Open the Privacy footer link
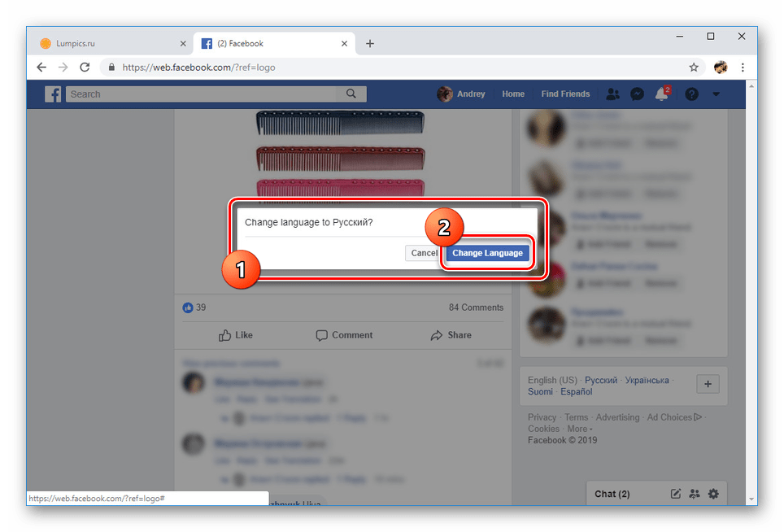Image resolution: width=784 pixels, height=532 pixels. tap(542, 417)
